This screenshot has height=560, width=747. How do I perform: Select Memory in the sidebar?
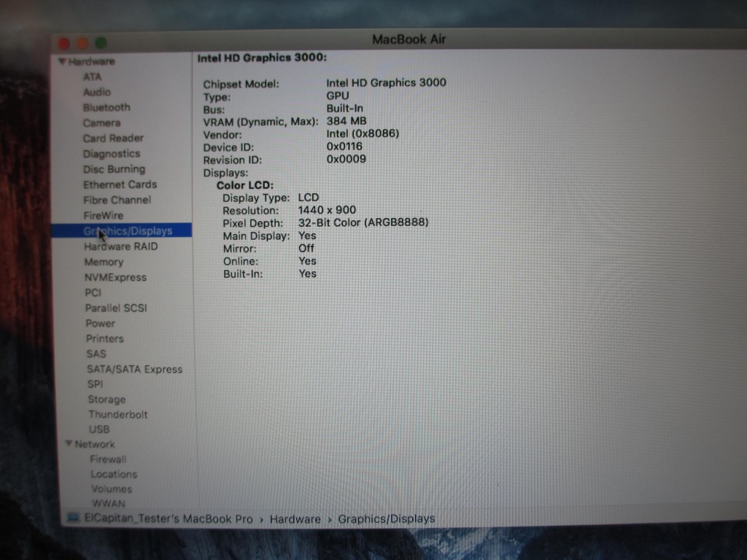point(104,262)
